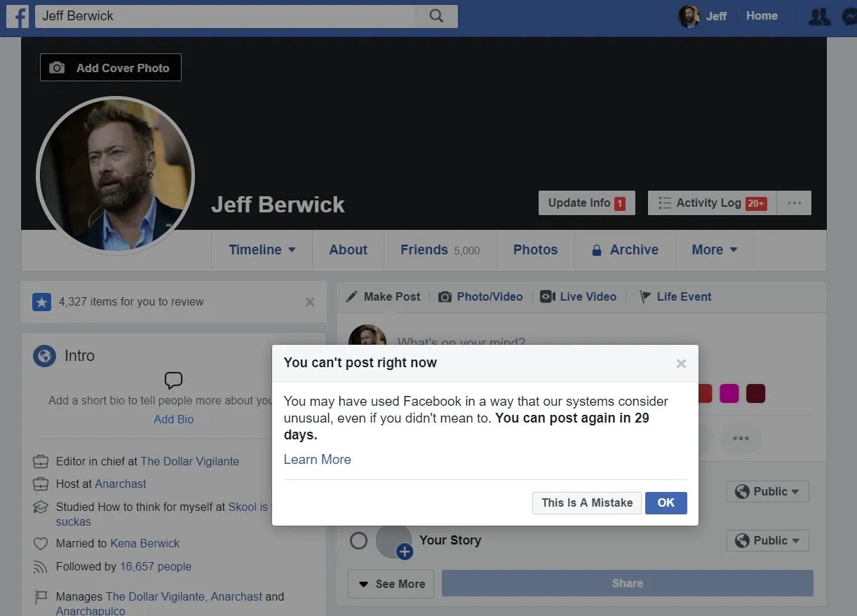Click the Live Video camera icon

[548, 297]
